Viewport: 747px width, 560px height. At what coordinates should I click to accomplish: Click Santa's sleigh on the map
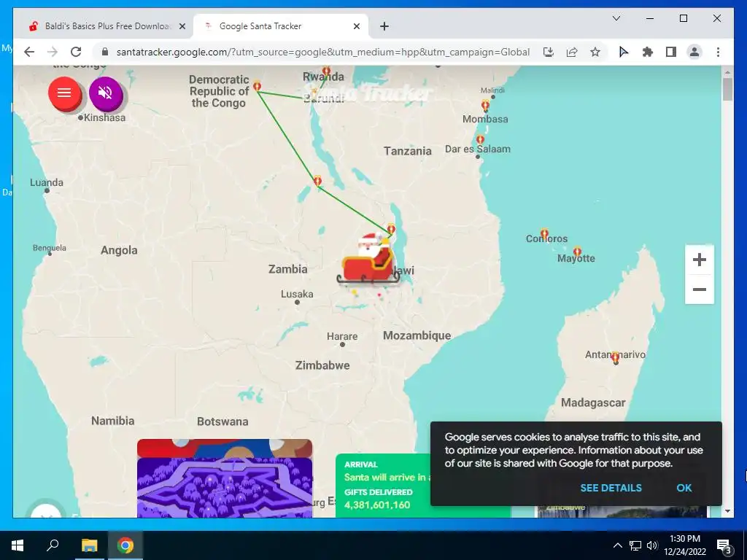369,260
